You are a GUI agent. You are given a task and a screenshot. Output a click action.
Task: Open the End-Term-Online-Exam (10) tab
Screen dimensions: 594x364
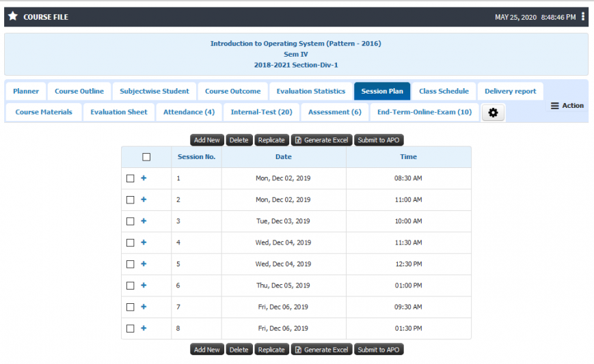tap(424, 112)
